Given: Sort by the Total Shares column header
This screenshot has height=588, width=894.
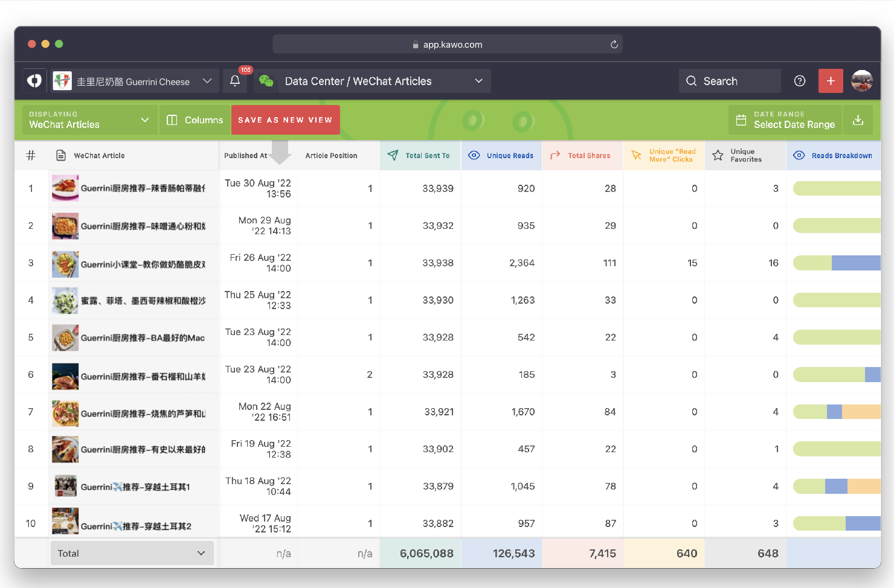Looking at the screenshot, I should coord(588,156).
